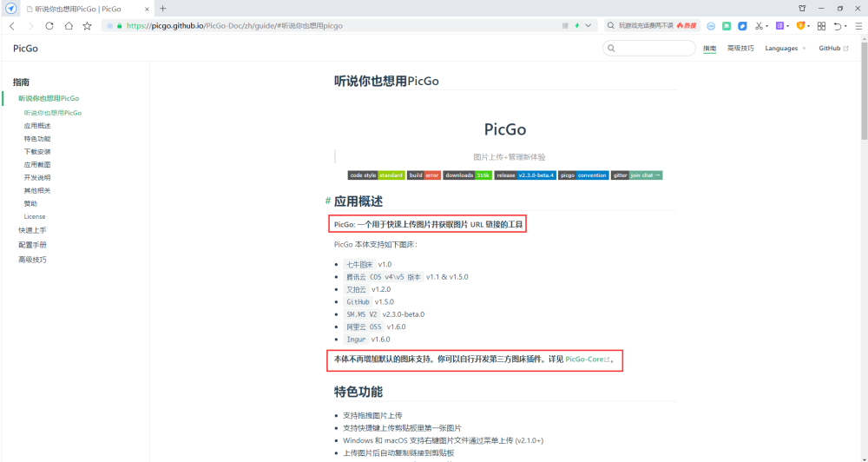The width and height of the screenshot is (868, 462).
Task: Reload the page with the refresh icon
Action: click(x=49, y=25)
